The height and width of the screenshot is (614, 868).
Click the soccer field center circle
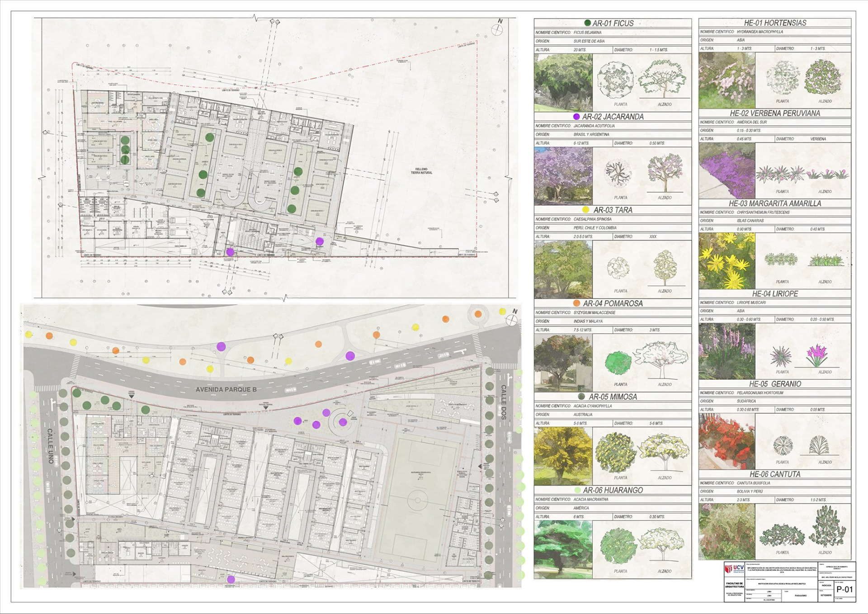417,500
